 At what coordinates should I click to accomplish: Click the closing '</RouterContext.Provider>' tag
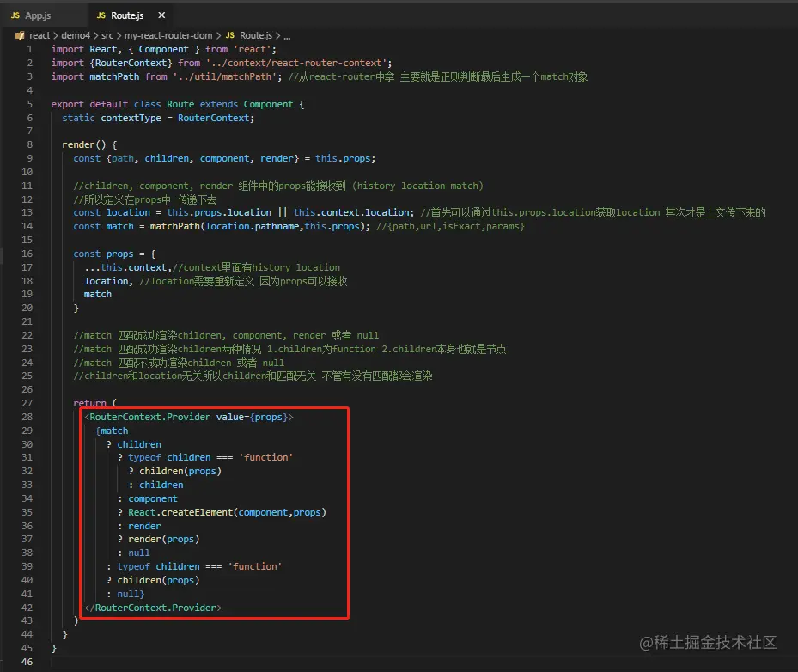(x=153, y=608)
